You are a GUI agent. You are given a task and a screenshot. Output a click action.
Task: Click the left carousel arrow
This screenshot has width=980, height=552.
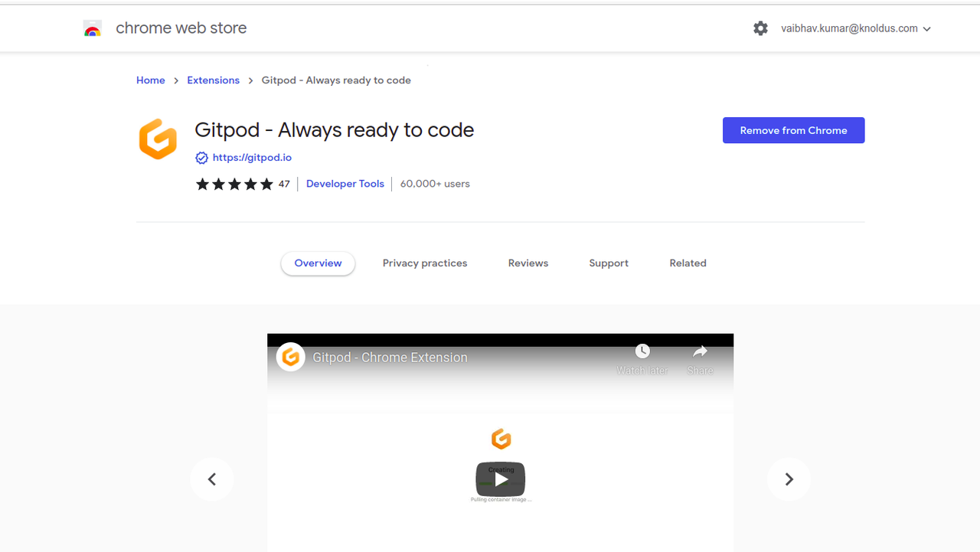(x=212, y=479)
